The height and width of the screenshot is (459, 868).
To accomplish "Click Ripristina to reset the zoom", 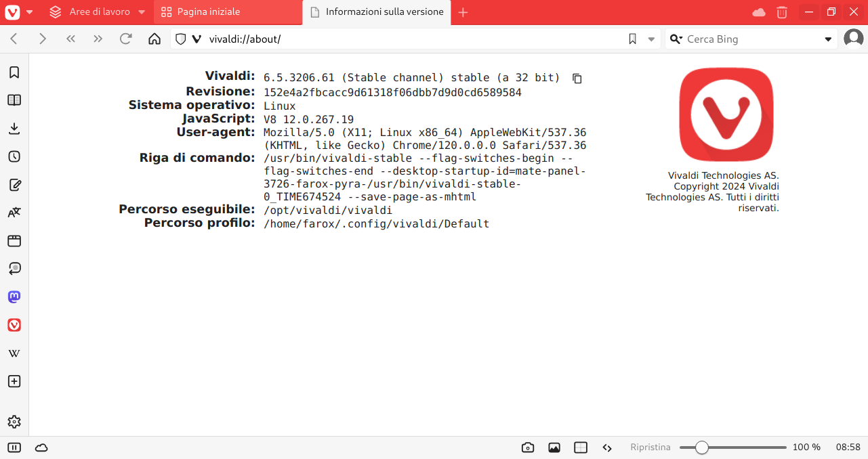I will click(650, 447).
